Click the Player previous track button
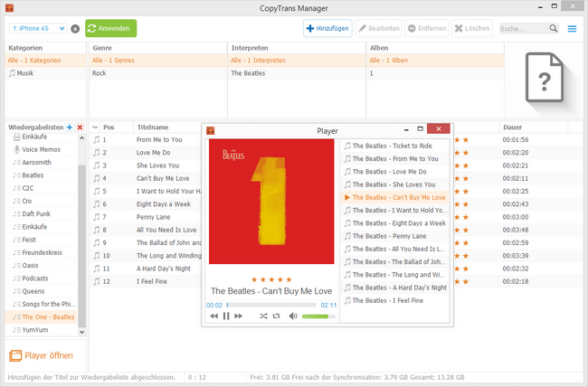The height and width of the screenshot is (387, 588). pos(214,316)
